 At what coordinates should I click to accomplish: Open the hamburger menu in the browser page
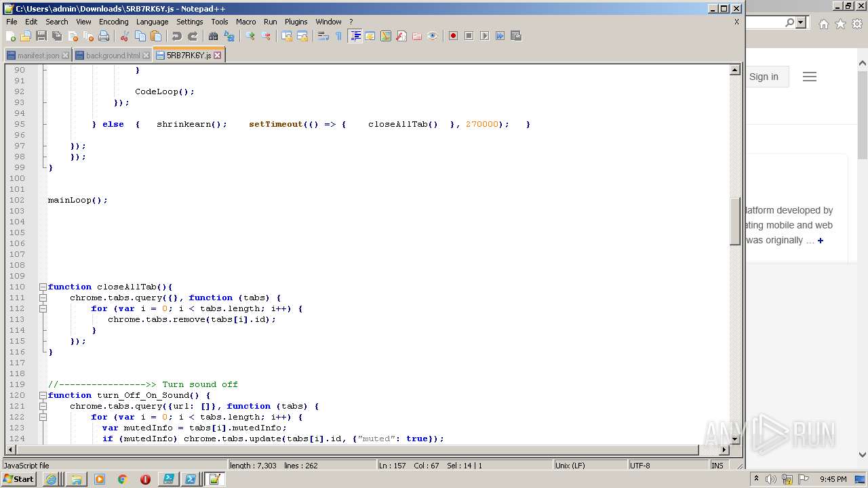point(809,77)
